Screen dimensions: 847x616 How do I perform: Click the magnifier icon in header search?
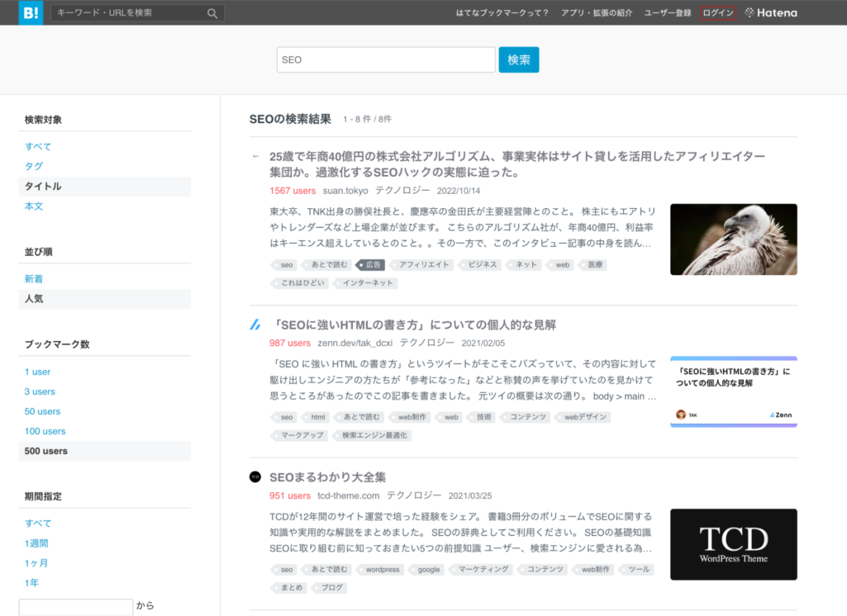point(212,13)
